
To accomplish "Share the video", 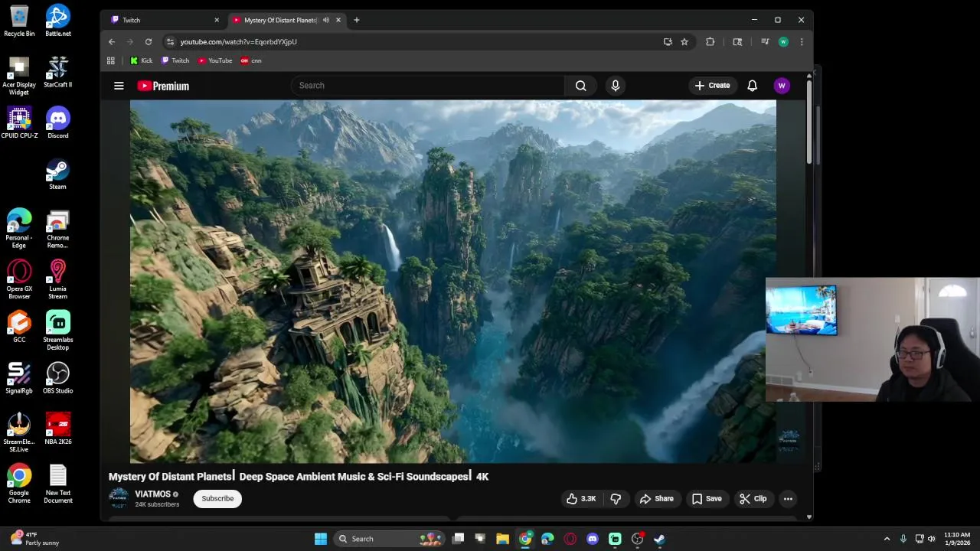I will [656, 499].
